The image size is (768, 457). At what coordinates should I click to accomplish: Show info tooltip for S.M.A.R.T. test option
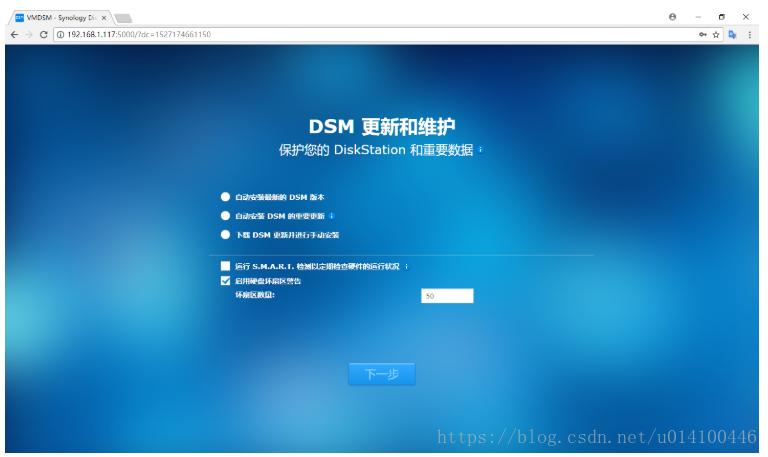pyautogui.click(x=406, y=266)
